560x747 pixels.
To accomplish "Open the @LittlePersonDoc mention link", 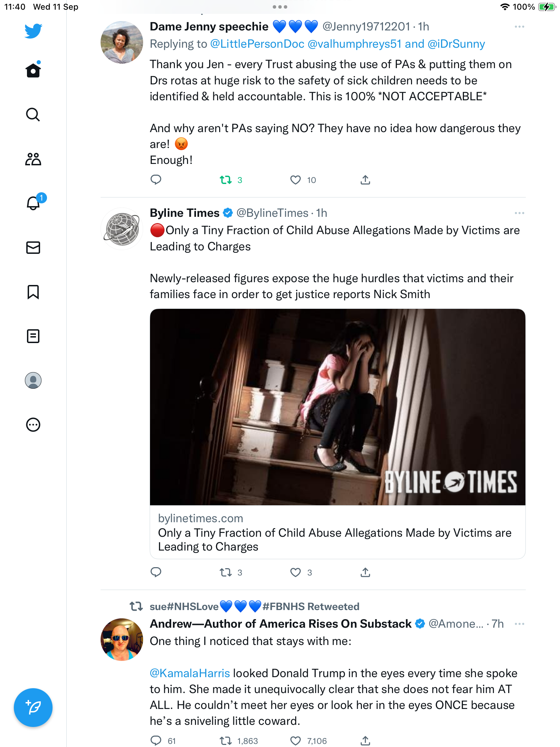I will click(x=257, y=44).
